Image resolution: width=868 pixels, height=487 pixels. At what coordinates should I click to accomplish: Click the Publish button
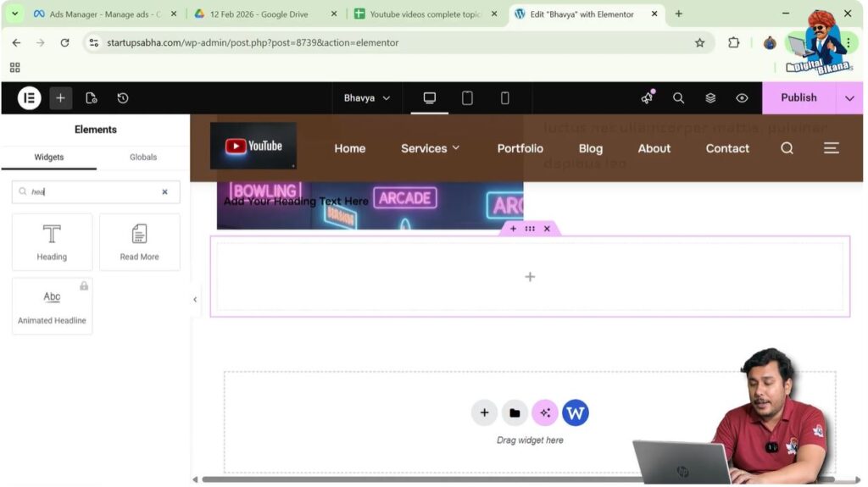click(x=798, y=97)
